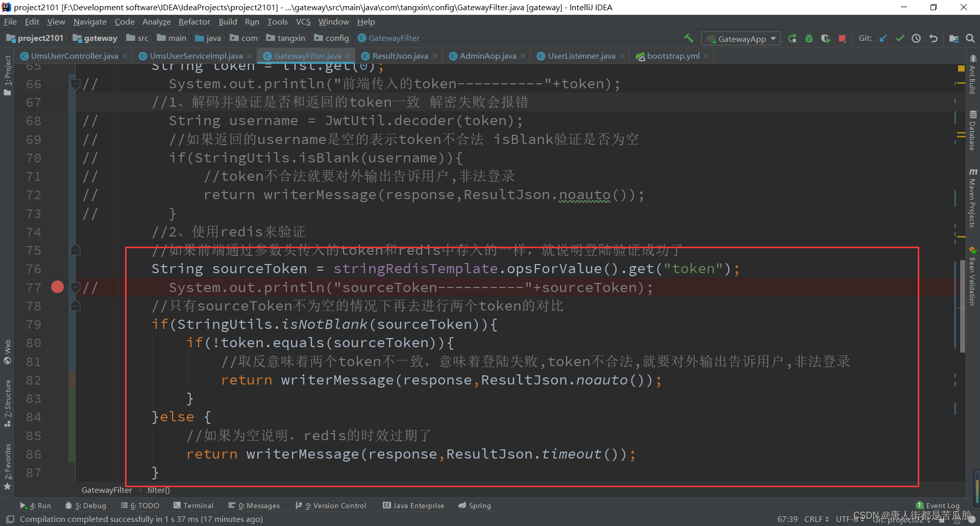The width and height of the screenshot is (980, 526).
Task: Collapse the code fold marker at line 66
Action: click(76, 84)
